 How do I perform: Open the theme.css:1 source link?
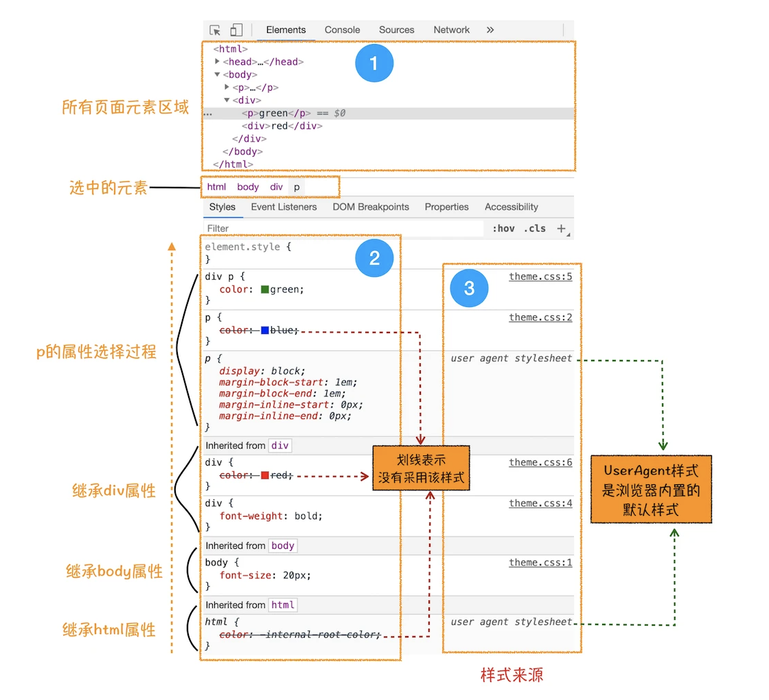pyautogui.click(x=540, y=563)
